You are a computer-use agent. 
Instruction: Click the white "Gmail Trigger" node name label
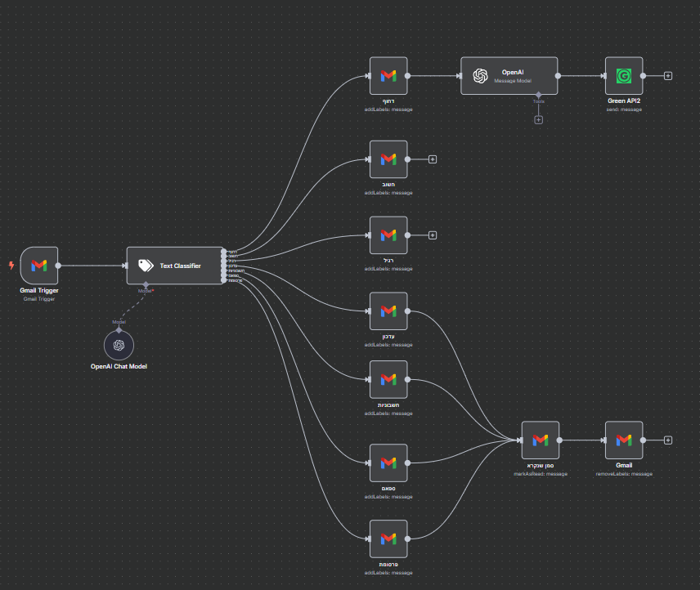pos(38,290)
